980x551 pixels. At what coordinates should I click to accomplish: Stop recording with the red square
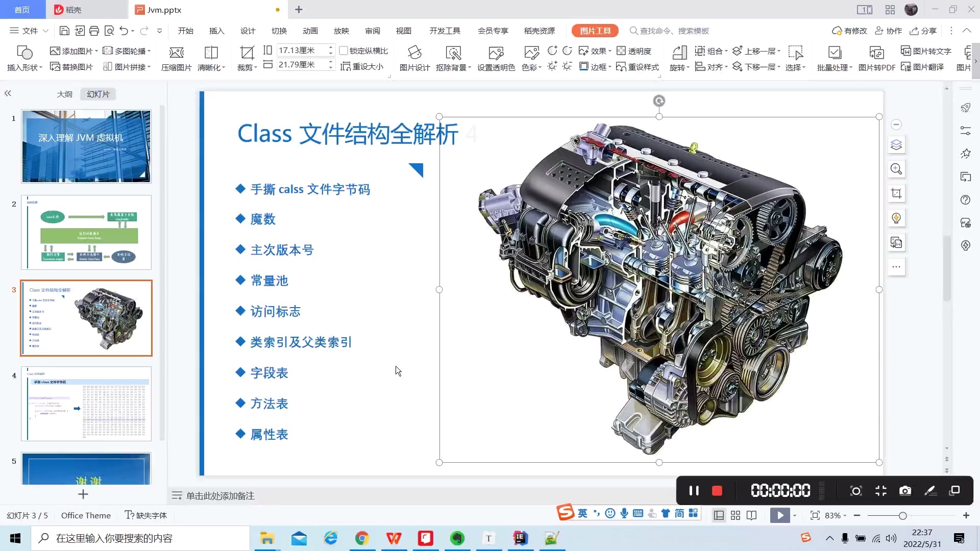(x=717, y=491)
